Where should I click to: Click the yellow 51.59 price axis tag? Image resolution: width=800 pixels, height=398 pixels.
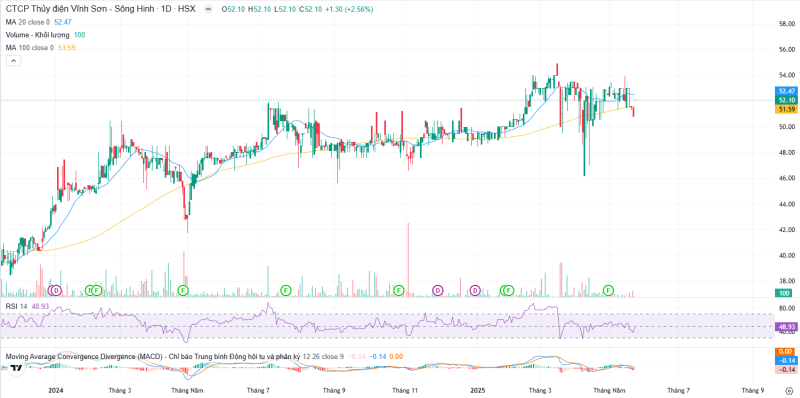click(x=785, y=109)
